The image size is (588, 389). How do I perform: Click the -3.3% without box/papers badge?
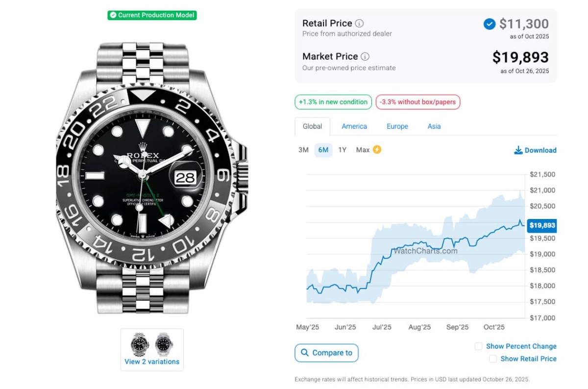point(417,102)
